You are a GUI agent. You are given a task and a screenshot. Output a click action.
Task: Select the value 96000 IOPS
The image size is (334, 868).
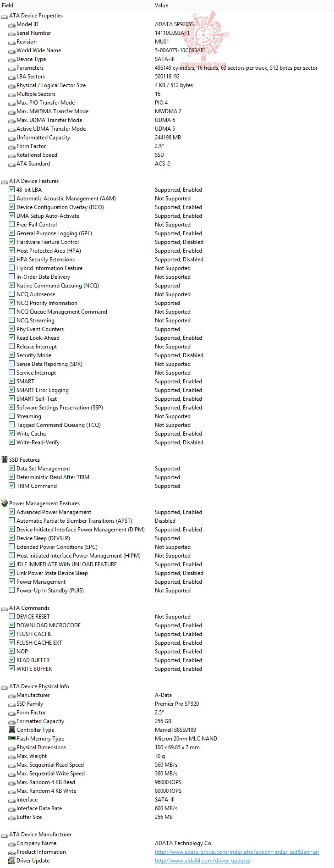pos(168,782)
